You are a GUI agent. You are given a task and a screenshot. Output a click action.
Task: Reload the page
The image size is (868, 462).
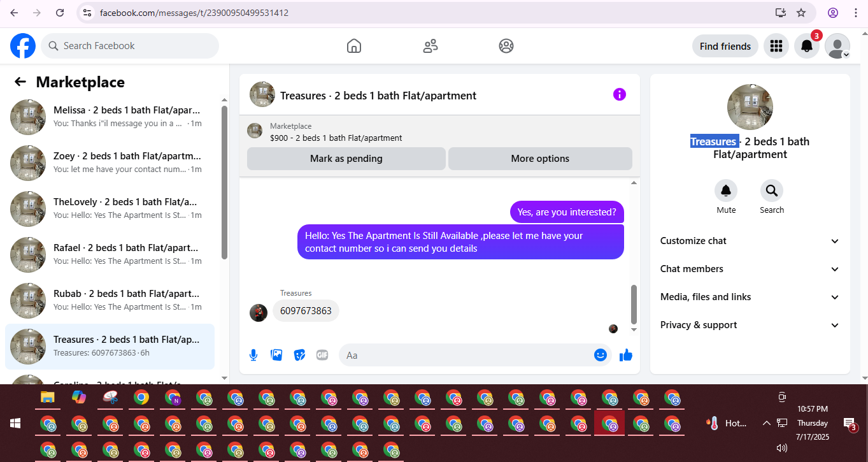[60, 13]
